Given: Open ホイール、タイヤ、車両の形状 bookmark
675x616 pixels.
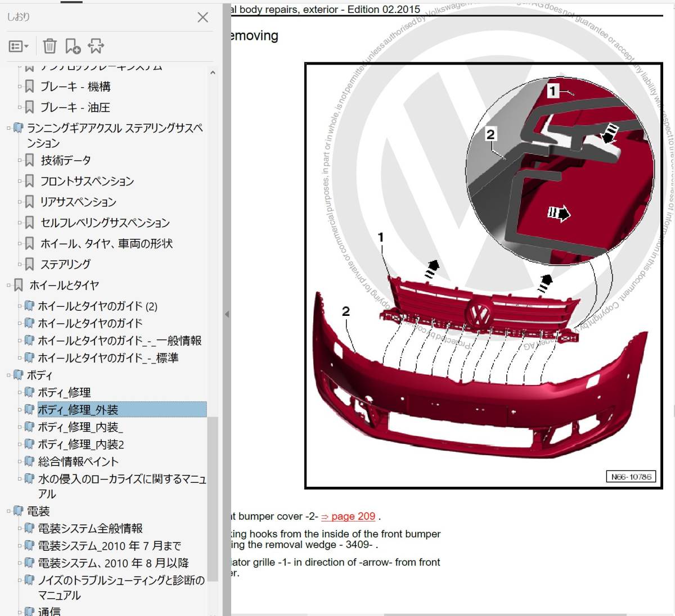Looking at the screenshot, I should [x=106, y=243].
